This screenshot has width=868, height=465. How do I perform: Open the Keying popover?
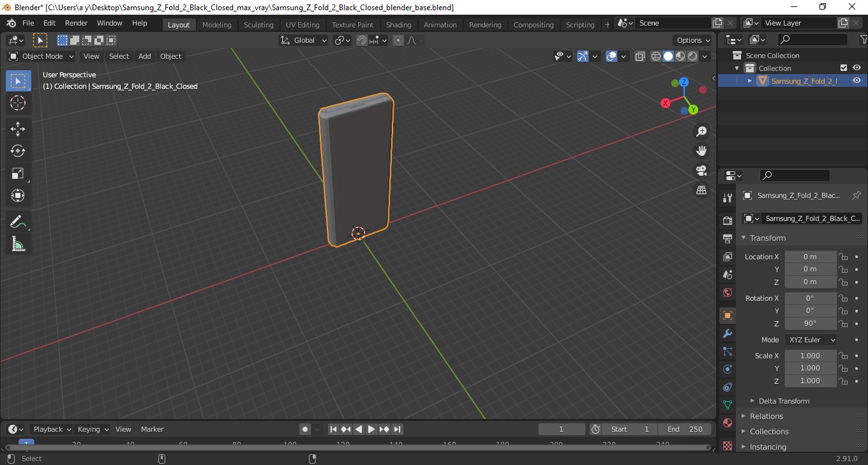93,429
